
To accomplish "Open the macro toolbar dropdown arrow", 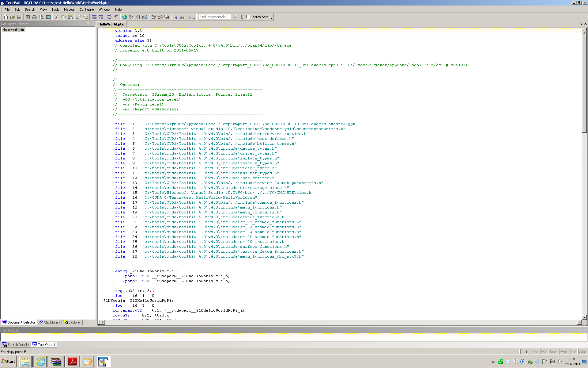I will (194, 18).
